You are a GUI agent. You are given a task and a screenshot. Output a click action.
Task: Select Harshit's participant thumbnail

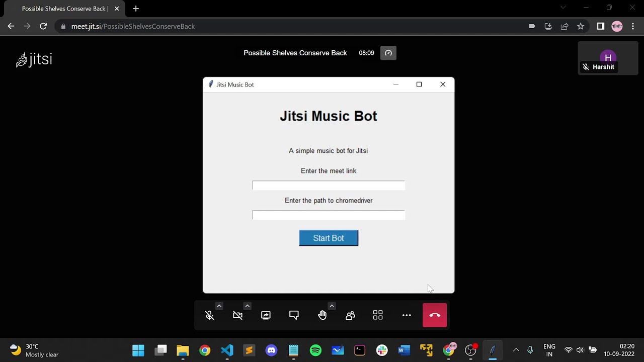click(x=608, y=58)
